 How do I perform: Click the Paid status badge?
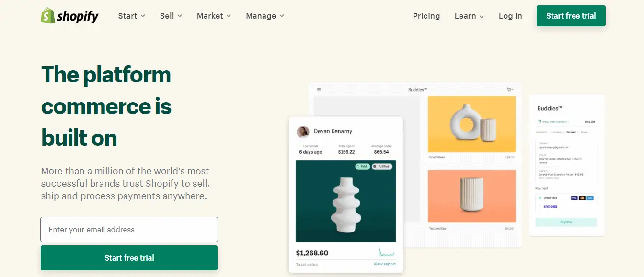point(362,166)
